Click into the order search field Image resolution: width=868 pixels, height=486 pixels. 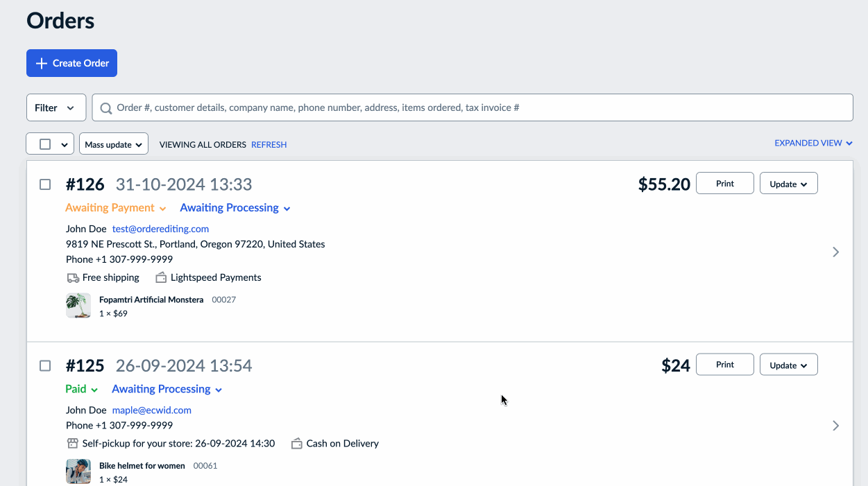click(x=472, y=108)
